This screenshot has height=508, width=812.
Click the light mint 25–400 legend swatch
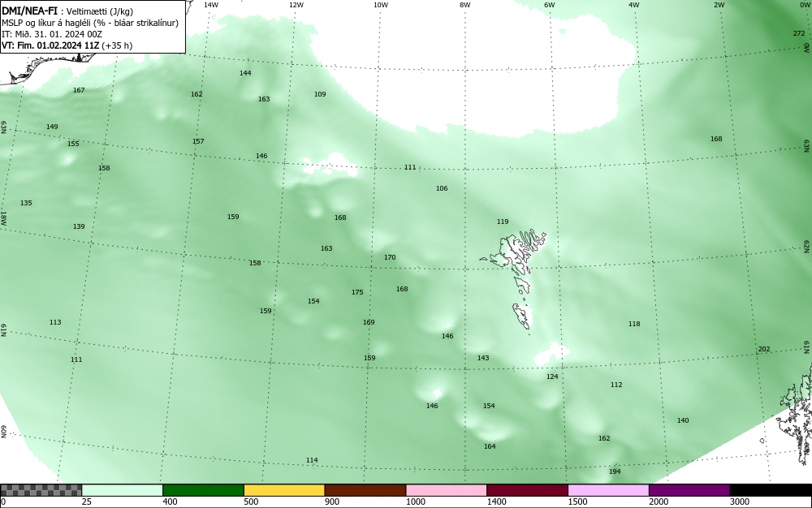click(x=123, y=490)
